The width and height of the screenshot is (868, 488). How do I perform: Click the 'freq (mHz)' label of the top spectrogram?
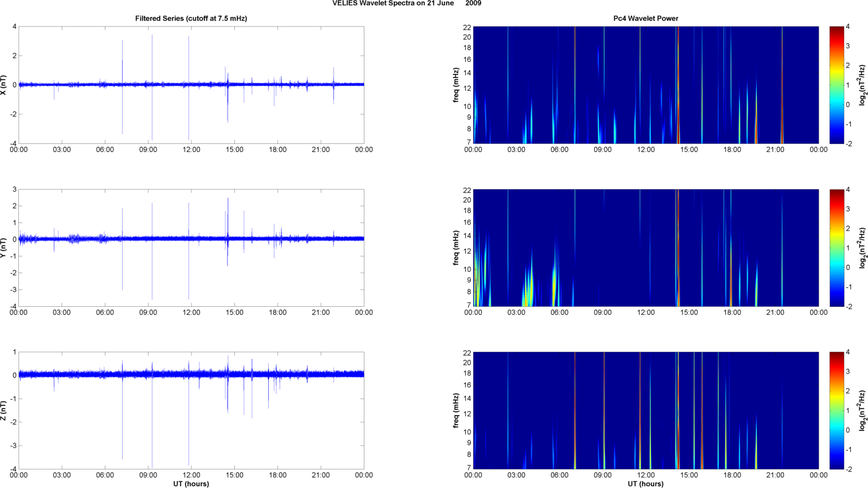[x=456, y=85]
